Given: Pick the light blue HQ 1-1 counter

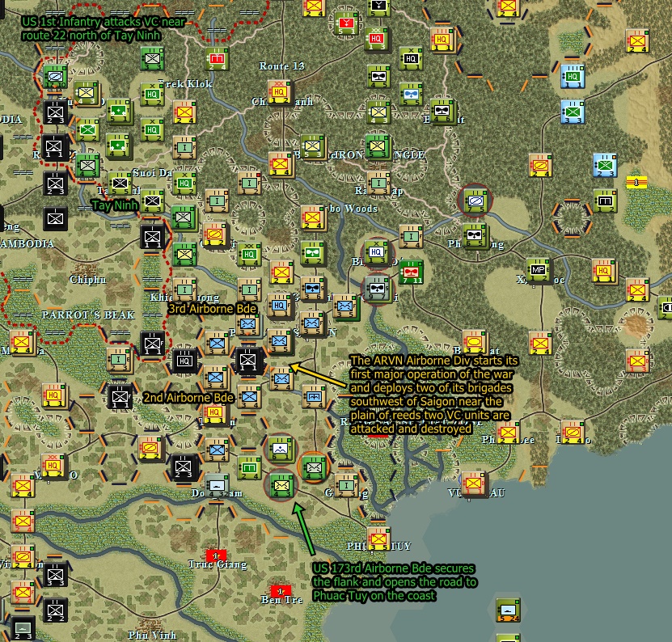Looking at the screenshot, I should tap(573, 77).
